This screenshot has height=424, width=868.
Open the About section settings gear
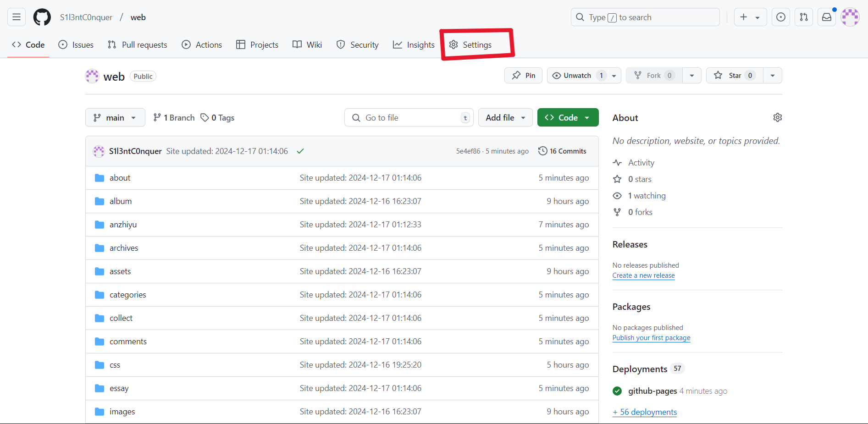pyautogui.click(x=777, y=117)
